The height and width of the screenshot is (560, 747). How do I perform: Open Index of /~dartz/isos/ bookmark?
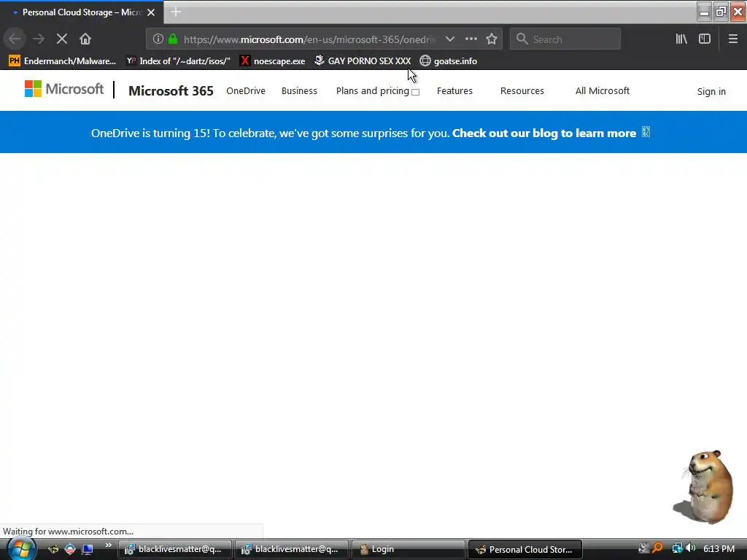[x=178, y=61]
